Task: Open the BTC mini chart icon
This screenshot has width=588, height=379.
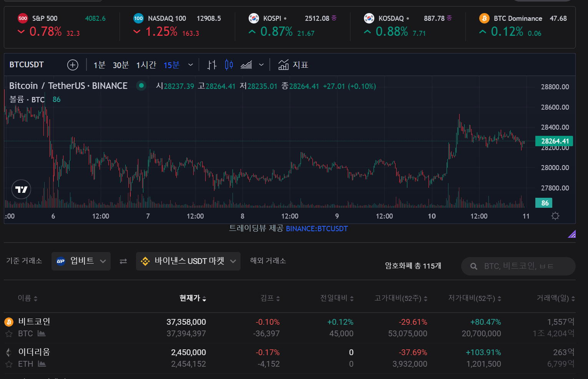Action: [x=42, y=334]
